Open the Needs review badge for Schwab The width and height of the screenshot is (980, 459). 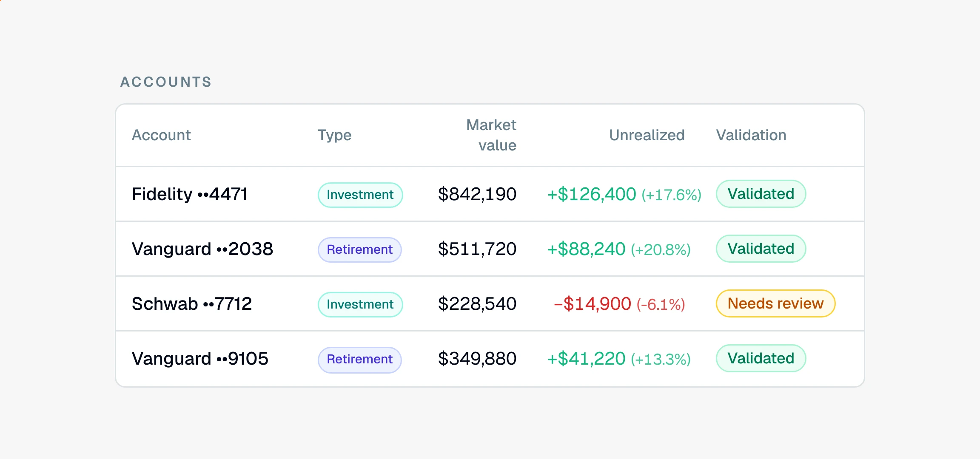click(776, 303)
